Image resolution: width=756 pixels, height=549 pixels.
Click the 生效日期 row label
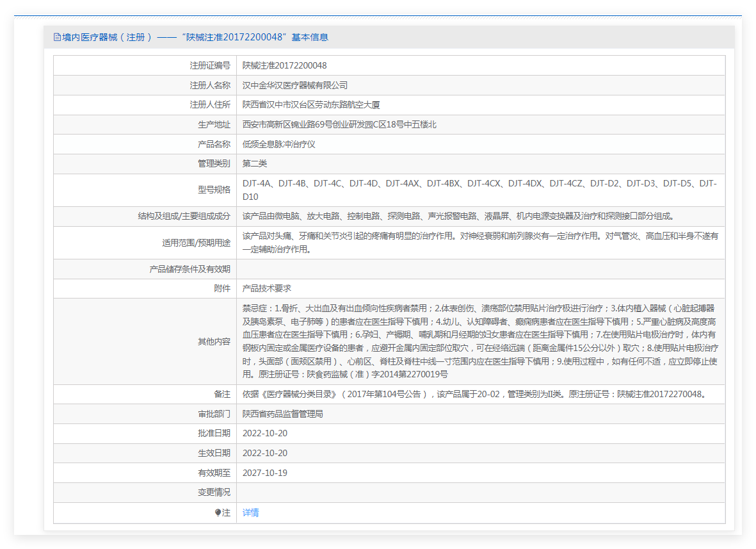point(214,453)
